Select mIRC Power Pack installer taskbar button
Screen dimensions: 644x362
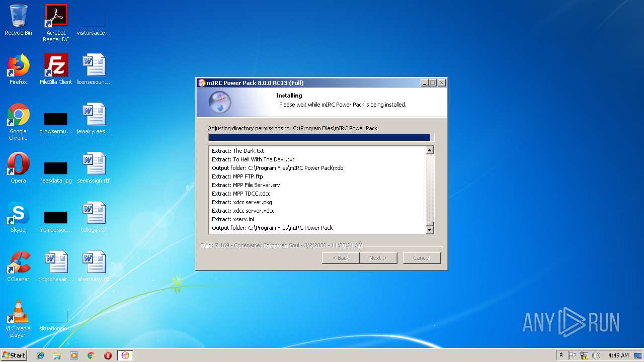pyautogui.click(x=125, y=355)
